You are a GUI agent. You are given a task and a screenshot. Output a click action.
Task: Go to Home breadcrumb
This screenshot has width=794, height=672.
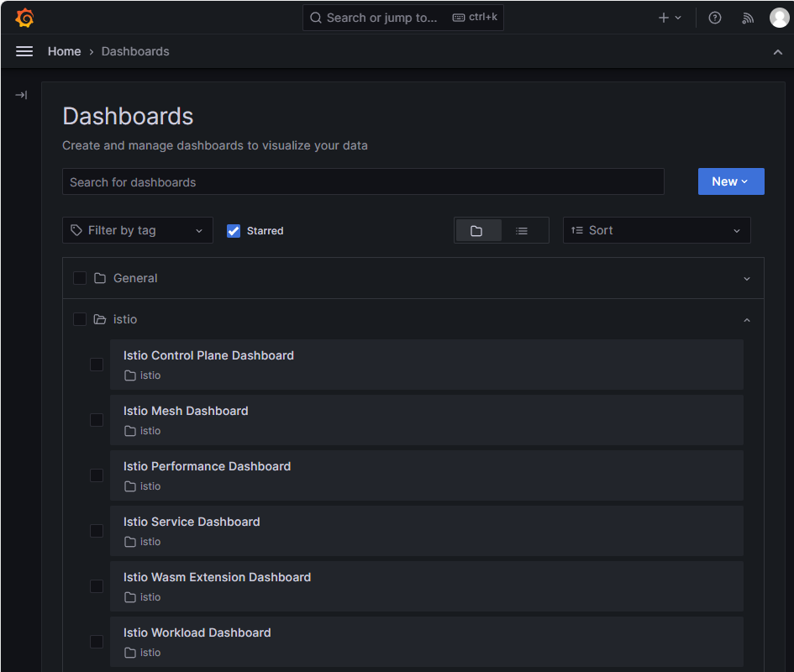pyautogui.click(x=65, y=51)
